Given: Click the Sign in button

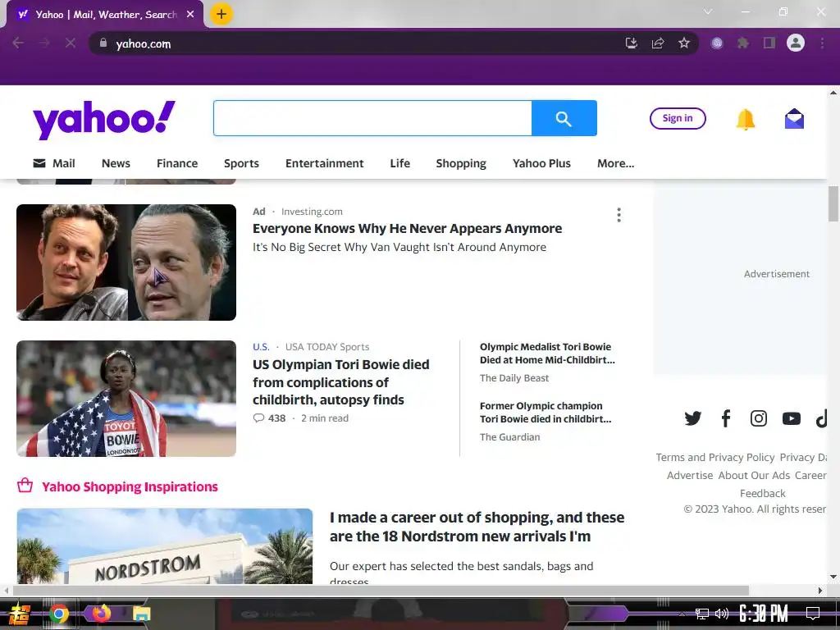Looking at the screenshot, I should (x=678, y=118).
